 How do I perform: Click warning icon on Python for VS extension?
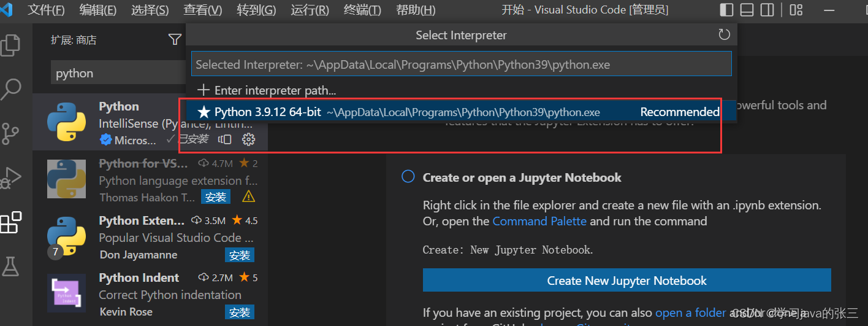click(248, 196)
